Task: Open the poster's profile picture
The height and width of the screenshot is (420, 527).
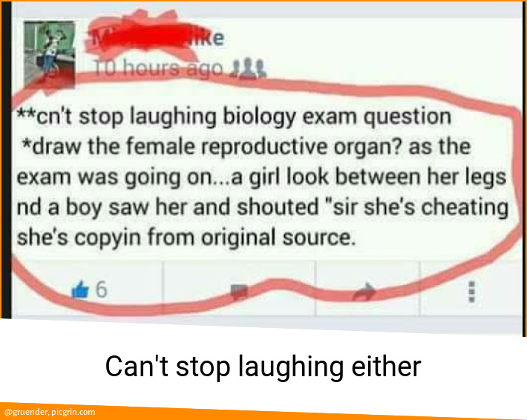Action: tap(50, 53)
